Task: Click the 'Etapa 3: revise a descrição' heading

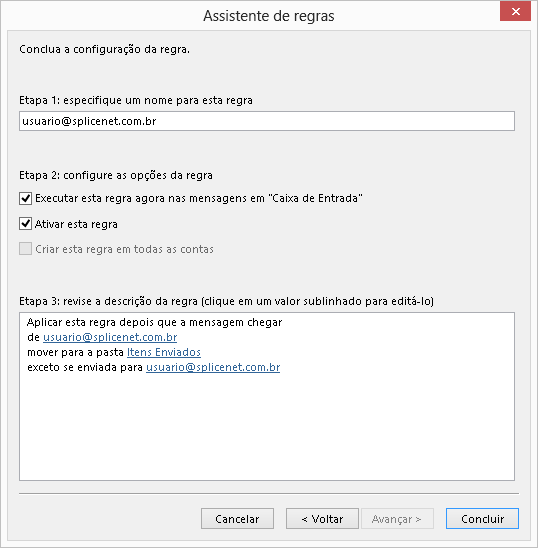Action: [226, 301]
